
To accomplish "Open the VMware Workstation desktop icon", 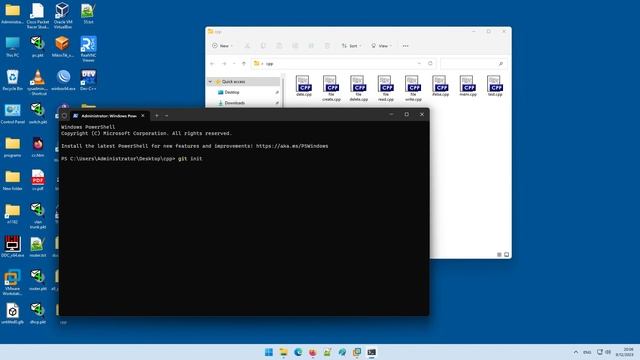I will [12, 282].
